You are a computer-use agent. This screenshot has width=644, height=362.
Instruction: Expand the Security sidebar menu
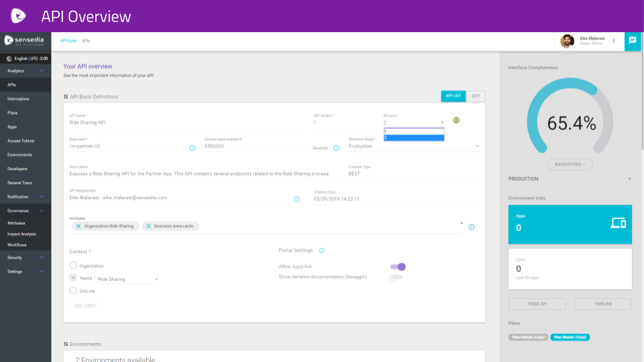tap(25, 257)
